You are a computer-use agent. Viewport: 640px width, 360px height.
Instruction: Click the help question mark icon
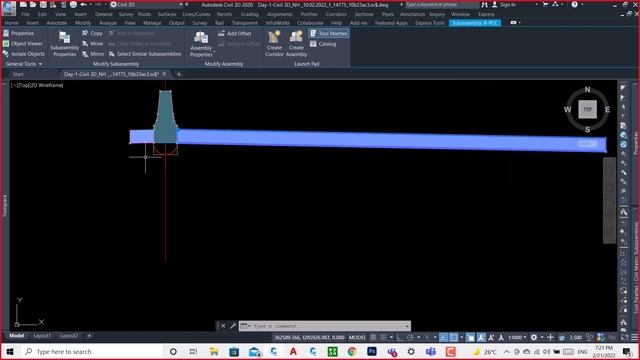[574, 4]
